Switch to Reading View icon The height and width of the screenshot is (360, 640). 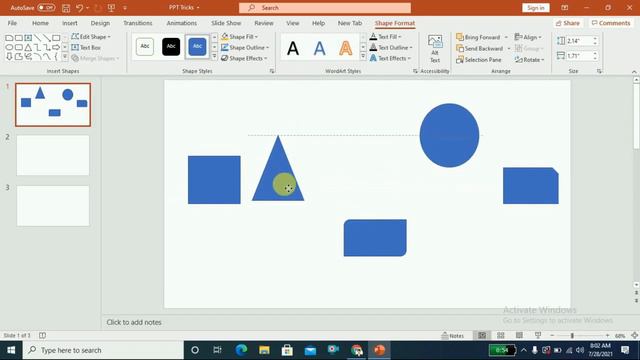[x=519, y=336]
